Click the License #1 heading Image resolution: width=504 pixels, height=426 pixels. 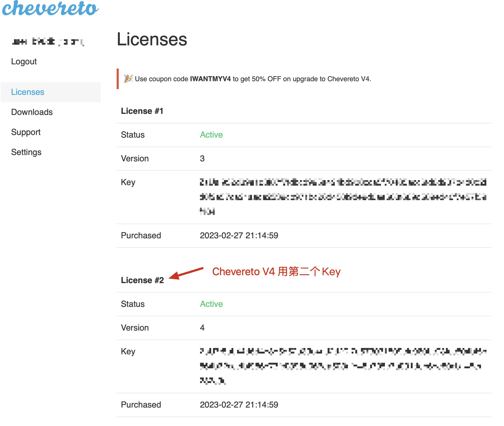coord(142,111)
